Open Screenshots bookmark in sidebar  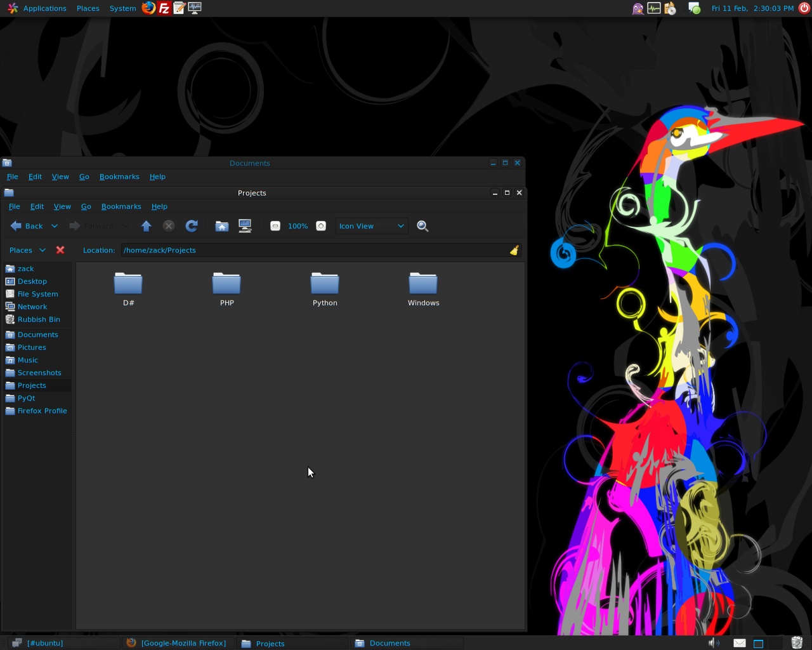click(x=37, y=373)
